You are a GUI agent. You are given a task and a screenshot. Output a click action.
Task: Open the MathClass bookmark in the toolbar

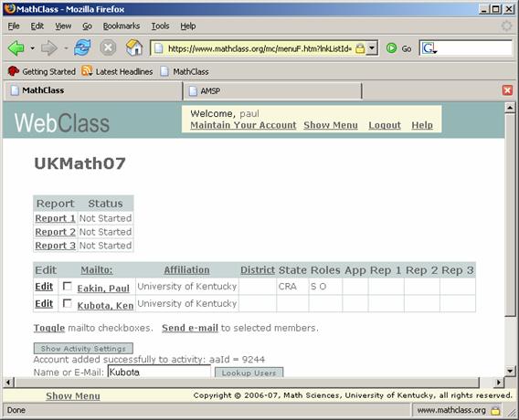(x=185, y=71)
